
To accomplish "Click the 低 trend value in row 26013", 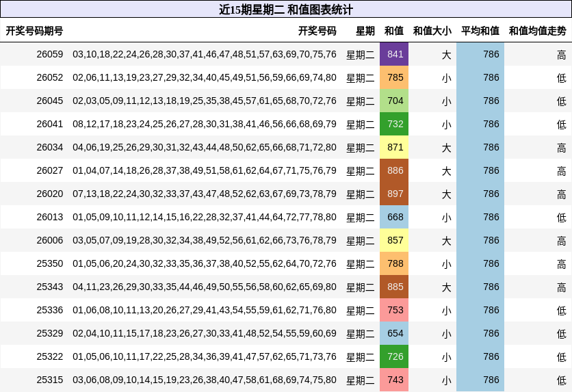I will pyautogui.click(x=562, y=218).
